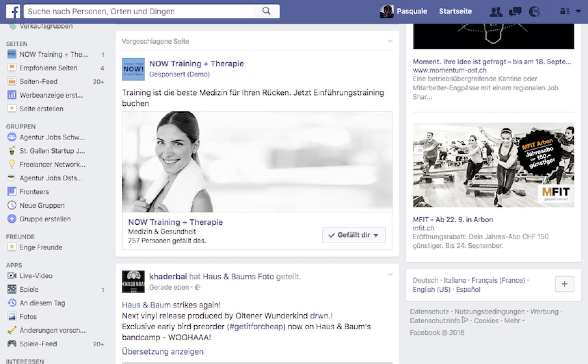
Task: Switch language to Français (France)
Action: point(498,280)
